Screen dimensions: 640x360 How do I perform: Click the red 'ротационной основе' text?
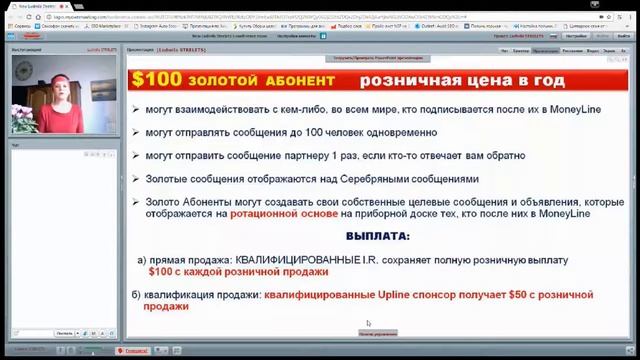coord(284,214)
